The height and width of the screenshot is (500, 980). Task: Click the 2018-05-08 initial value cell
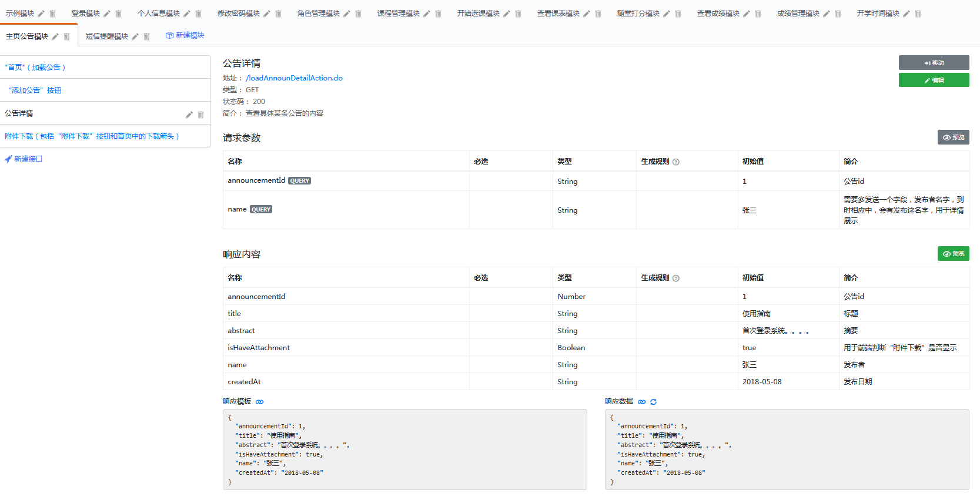pyautogui.click(x=762, y=382)
